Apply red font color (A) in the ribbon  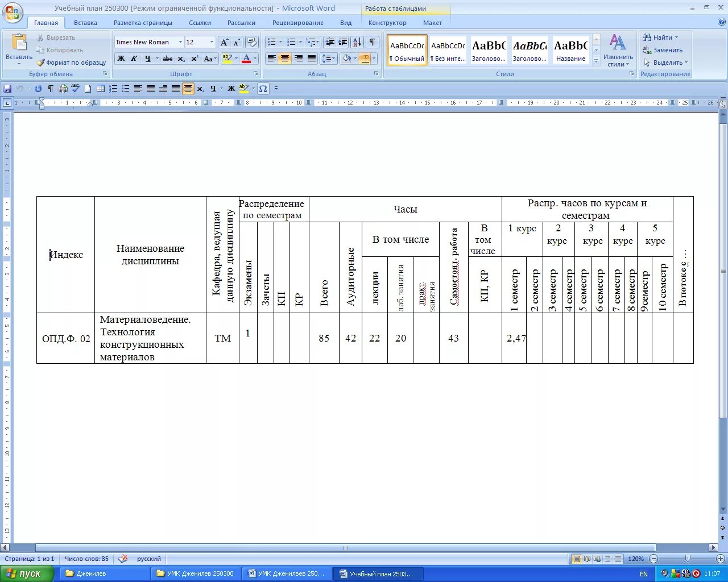tap(246, 59)
